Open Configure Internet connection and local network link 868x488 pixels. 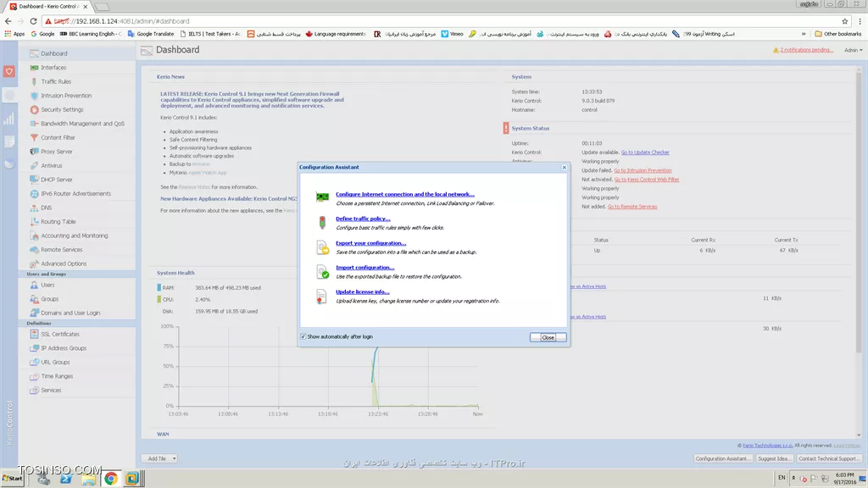point(404,194)
